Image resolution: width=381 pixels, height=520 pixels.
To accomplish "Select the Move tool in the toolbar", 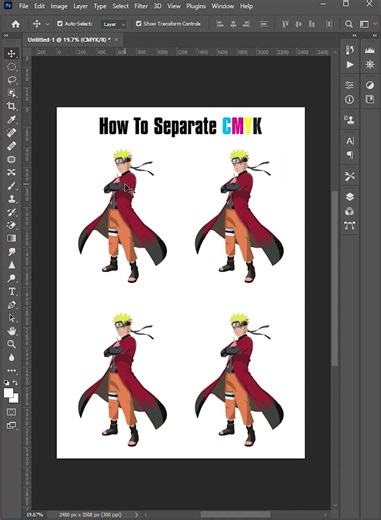I will (11, 54).
